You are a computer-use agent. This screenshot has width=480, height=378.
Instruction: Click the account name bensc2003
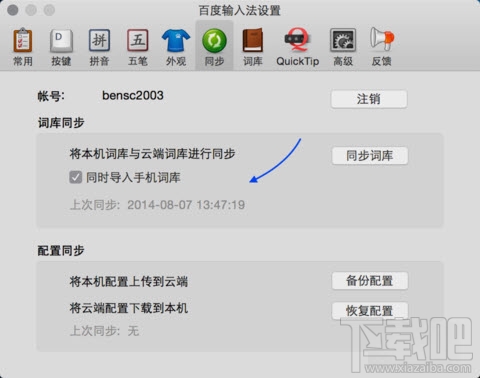point(133,96)
